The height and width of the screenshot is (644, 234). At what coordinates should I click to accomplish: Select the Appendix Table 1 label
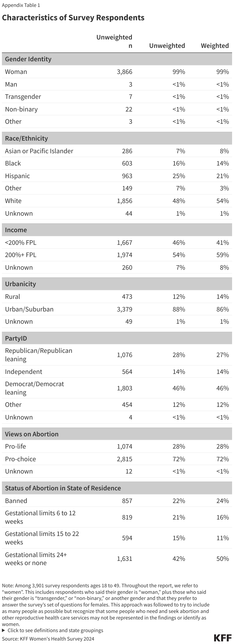pos(21,5)
